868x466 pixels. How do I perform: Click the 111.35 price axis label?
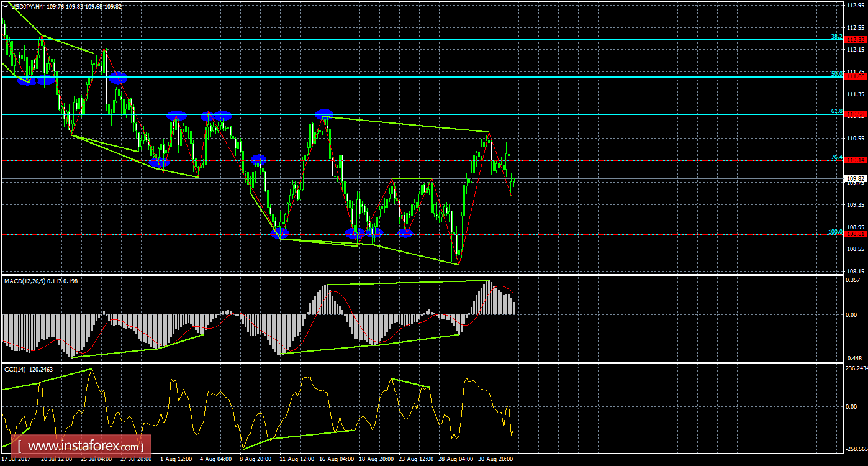coord(856,94)
